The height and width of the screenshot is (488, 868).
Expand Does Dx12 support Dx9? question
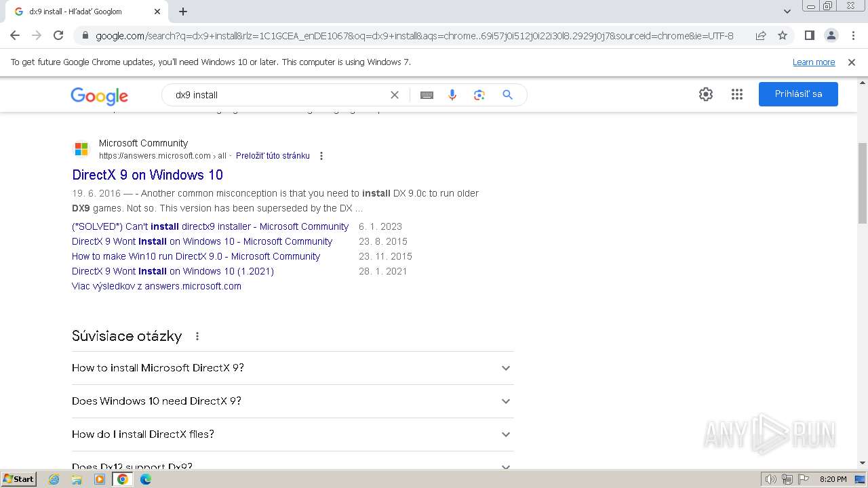tap(292, 462)
